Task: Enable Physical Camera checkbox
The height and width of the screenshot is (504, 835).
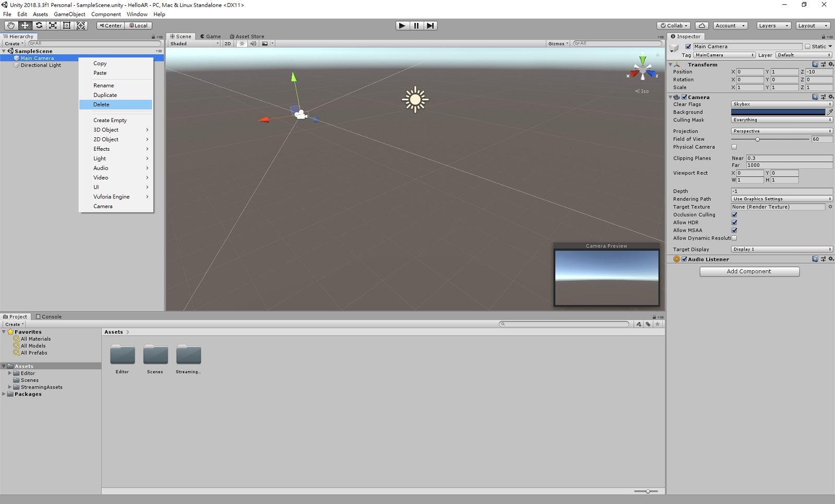Action: [734, 147]
